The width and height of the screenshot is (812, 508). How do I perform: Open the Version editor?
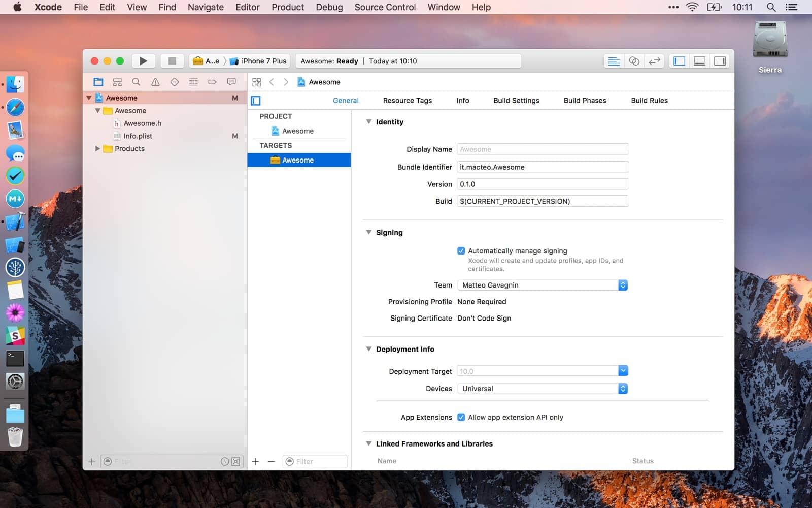click(x=654, y=61)
